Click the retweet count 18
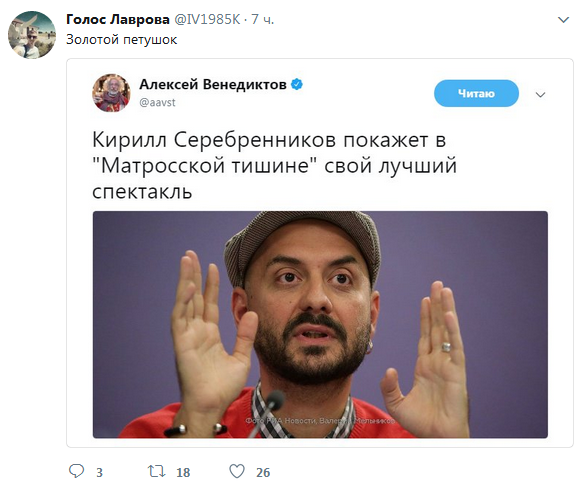The image size is (581, 488). pyautogui.click(x=183, y=472)
